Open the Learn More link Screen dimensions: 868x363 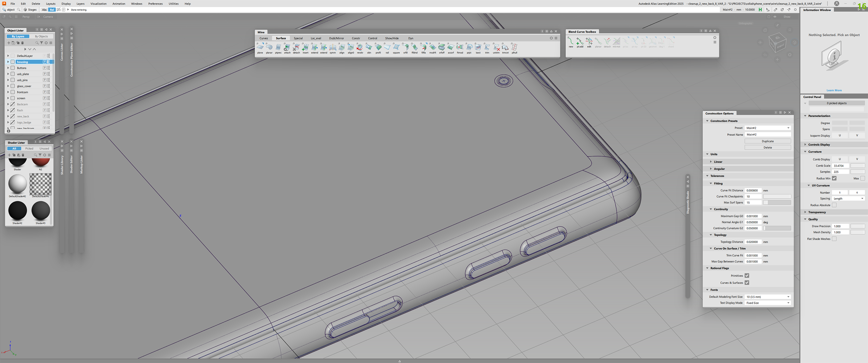click(x=834, y=90)
